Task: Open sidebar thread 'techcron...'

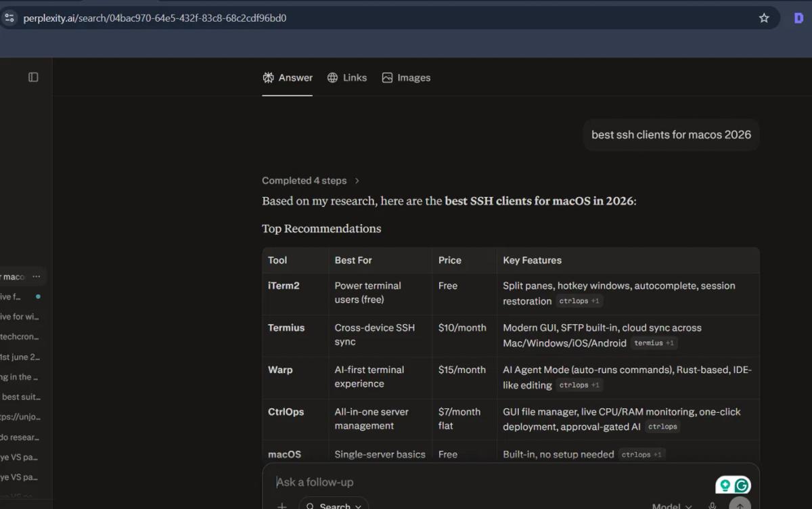Action: point(20,336)
